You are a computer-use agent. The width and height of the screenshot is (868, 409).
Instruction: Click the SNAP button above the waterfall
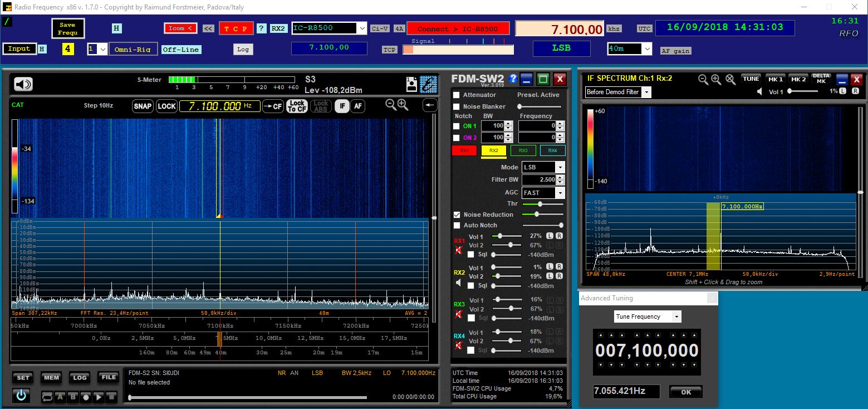click(143, 105)
